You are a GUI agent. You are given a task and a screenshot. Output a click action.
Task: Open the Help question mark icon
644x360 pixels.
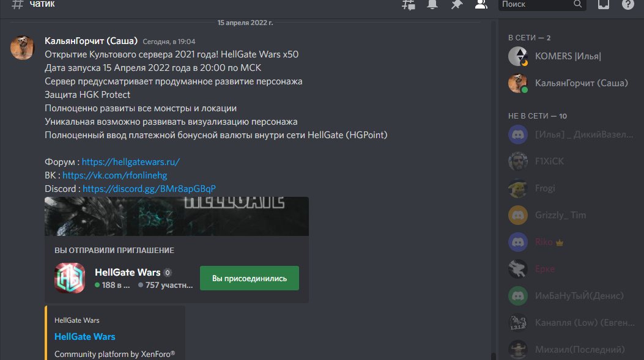tap(627, 4)
